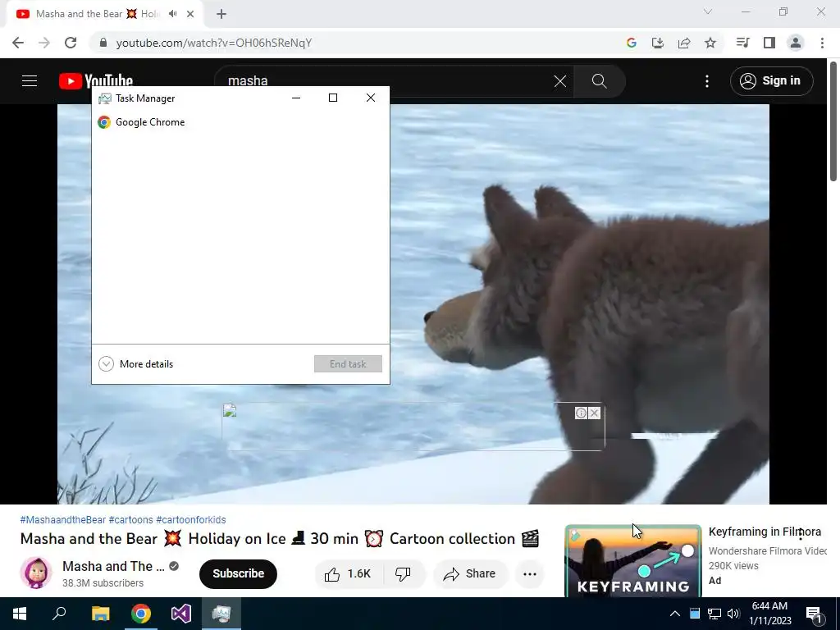The height and width of the screenshot is (630, 840).
Task: Open network status tray icon
Action: pos(714,614)
